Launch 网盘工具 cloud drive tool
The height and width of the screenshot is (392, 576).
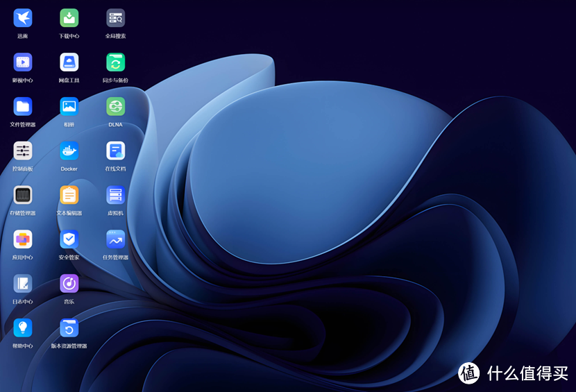[x=69, y=62]
